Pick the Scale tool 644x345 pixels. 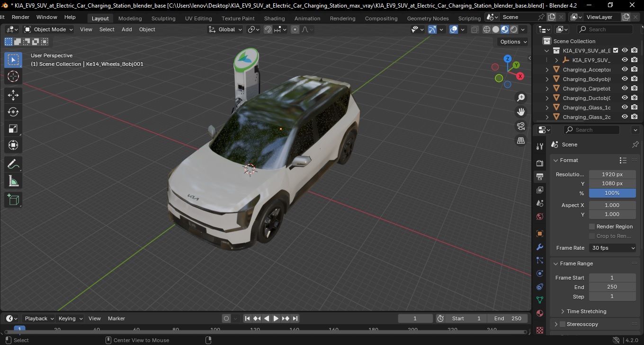tap(13, 128)
